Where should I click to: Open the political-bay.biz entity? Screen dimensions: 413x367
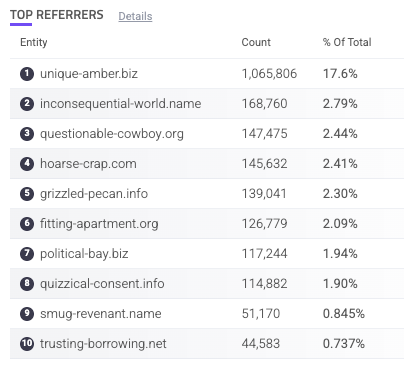(x=84, y=254)
